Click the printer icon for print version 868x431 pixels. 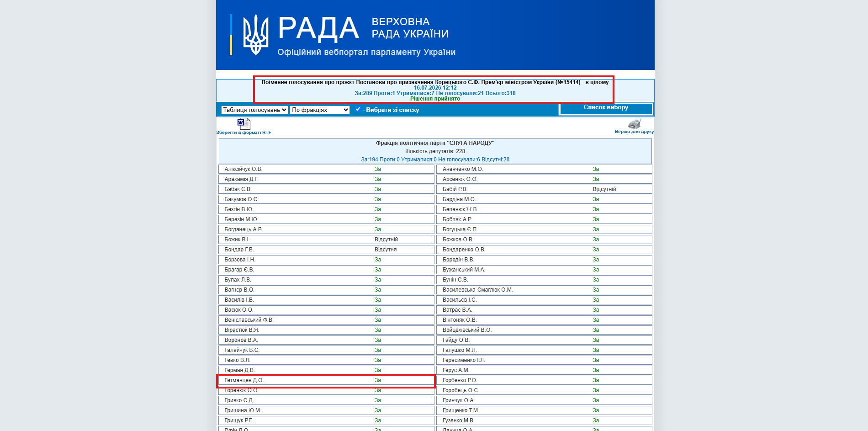(x=634, y=123)
